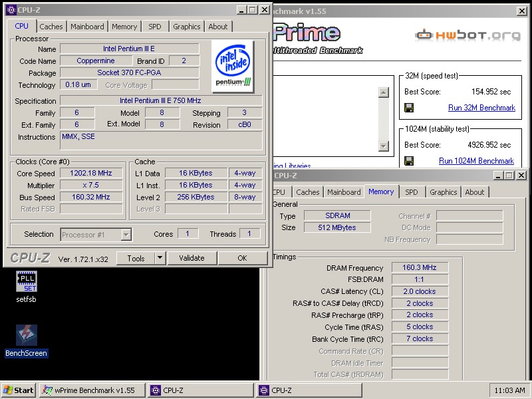Click the Level 2 cache value 256 KBytes
Screen dimensions: 532x399
[x=196, y=197]
